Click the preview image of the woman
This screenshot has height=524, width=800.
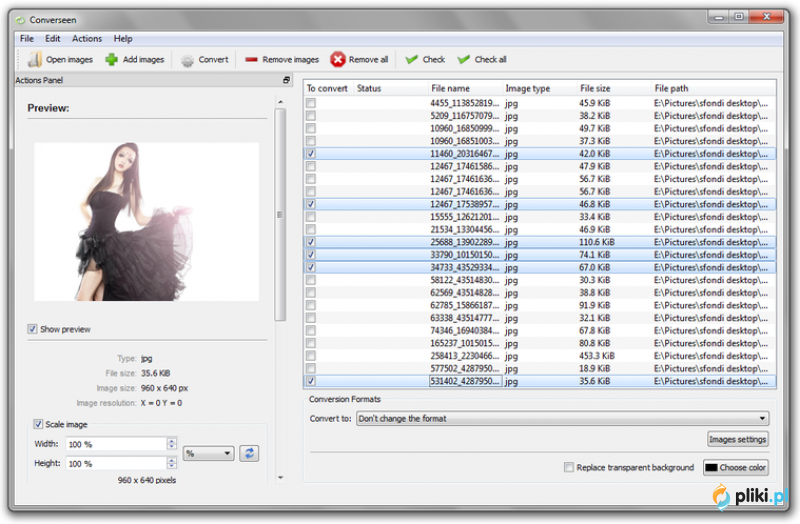[146, 221]
